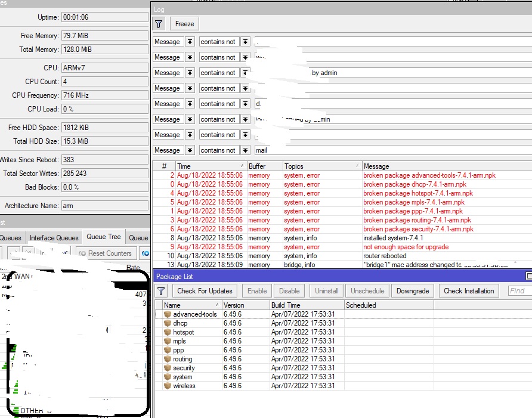Screen dimensions: 532x418
Task: Click the Freeze button in Log window
Action: [x=184, y=24]
